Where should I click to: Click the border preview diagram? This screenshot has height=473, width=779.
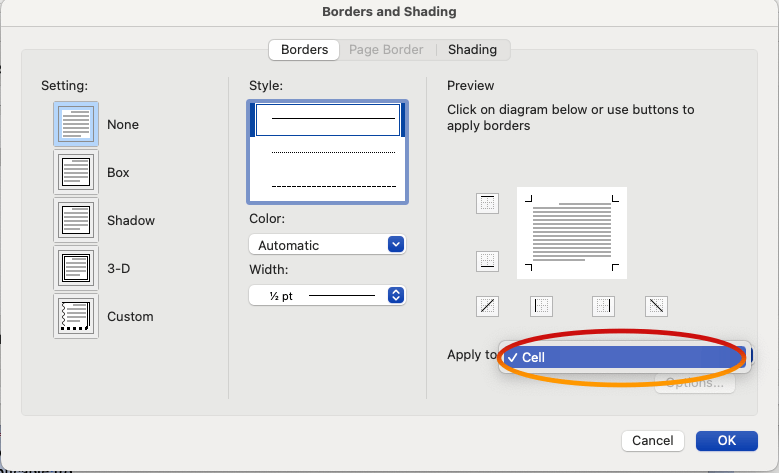pos(572,233)
